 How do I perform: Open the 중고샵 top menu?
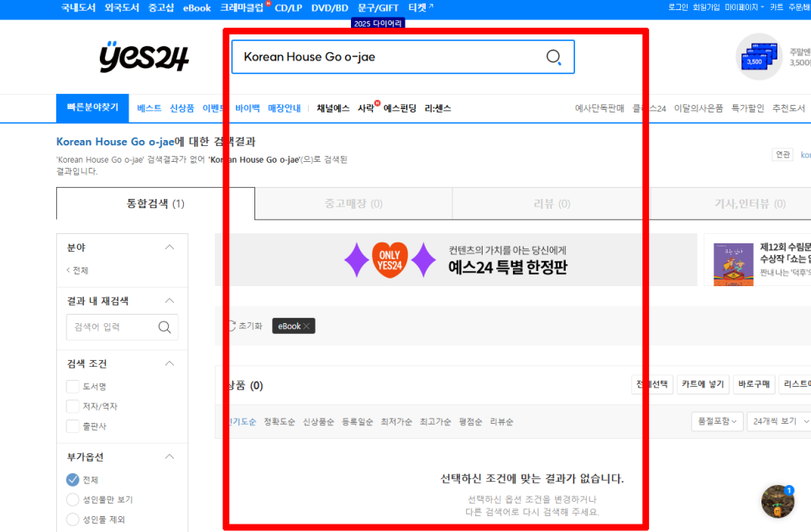point(161,8)
